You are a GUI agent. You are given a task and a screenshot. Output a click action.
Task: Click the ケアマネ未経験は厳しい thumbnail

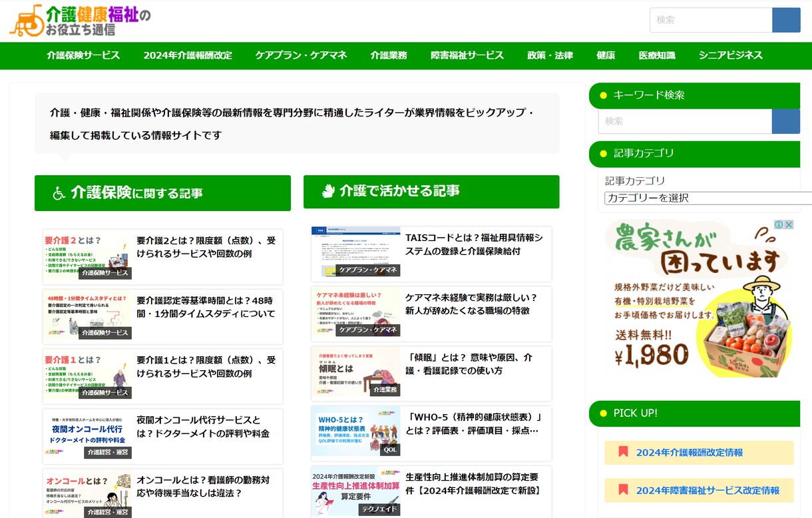[x=356, y=312]
